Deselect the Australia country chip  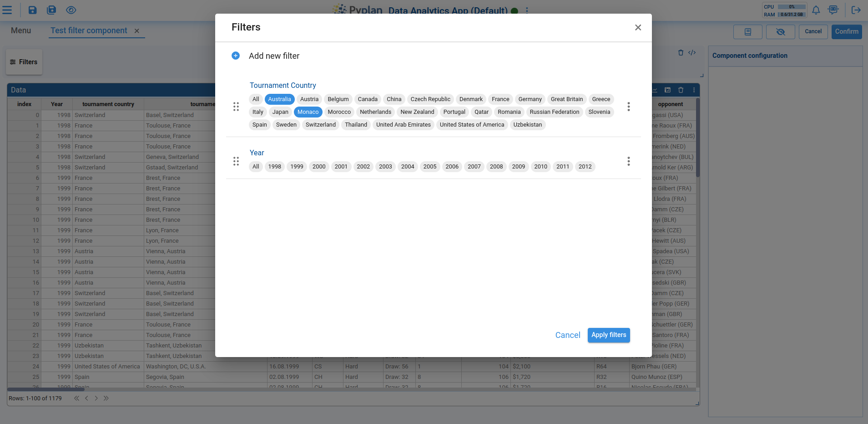pos(279,99)
